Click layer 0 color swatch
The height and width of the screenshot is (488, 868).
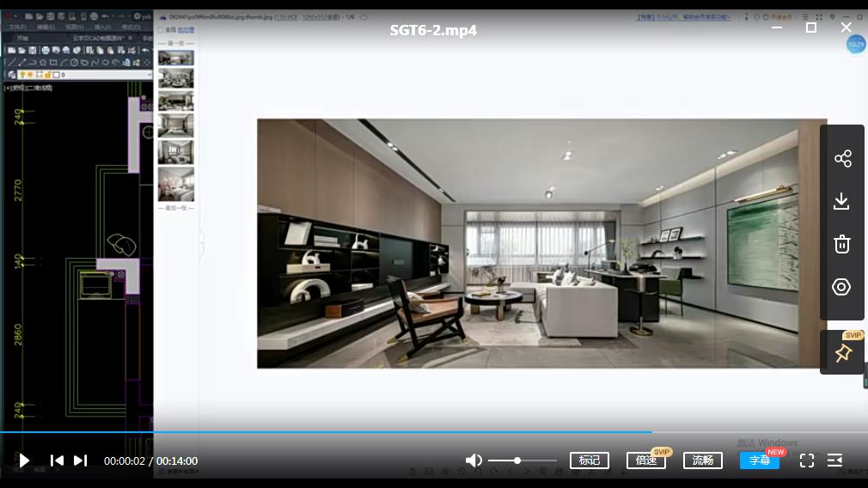coord(56,75)
